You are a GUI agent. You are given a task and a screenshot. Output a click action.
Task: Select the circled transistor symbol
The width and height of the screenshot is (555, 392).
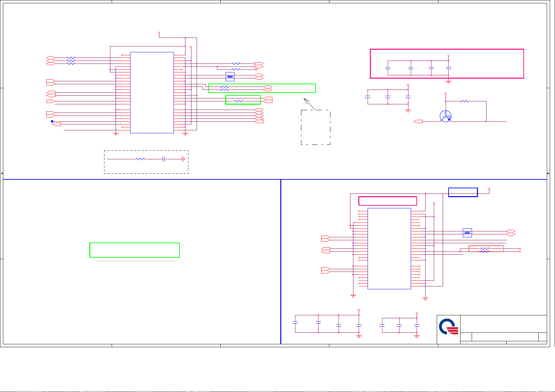pos(445,116)
